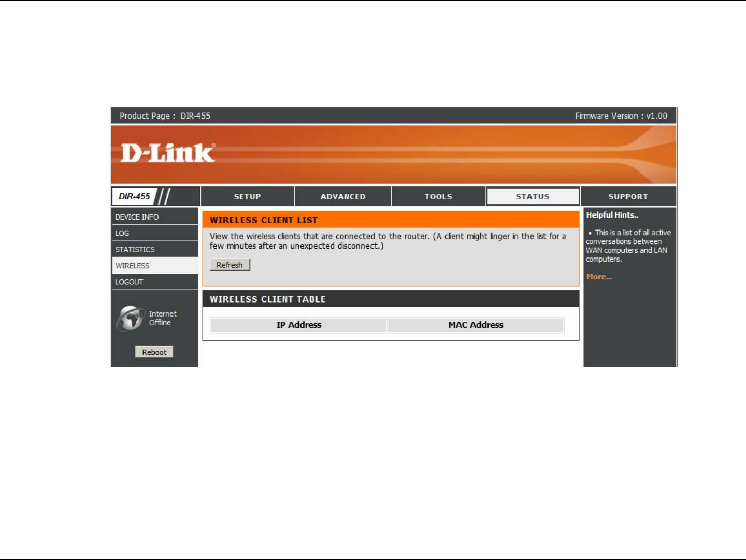View STATISTICS from the sidebar

coord(155,249)
